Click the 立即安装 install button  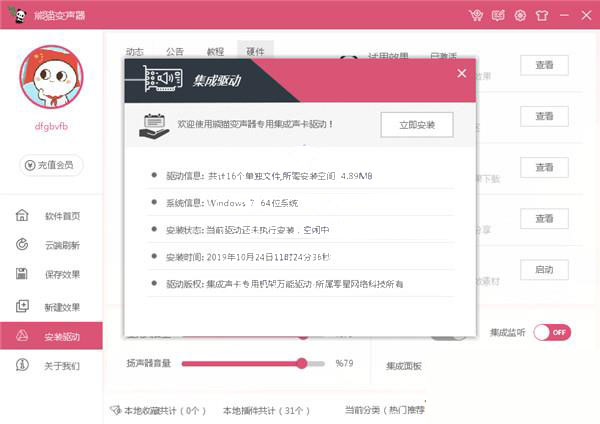417,125
